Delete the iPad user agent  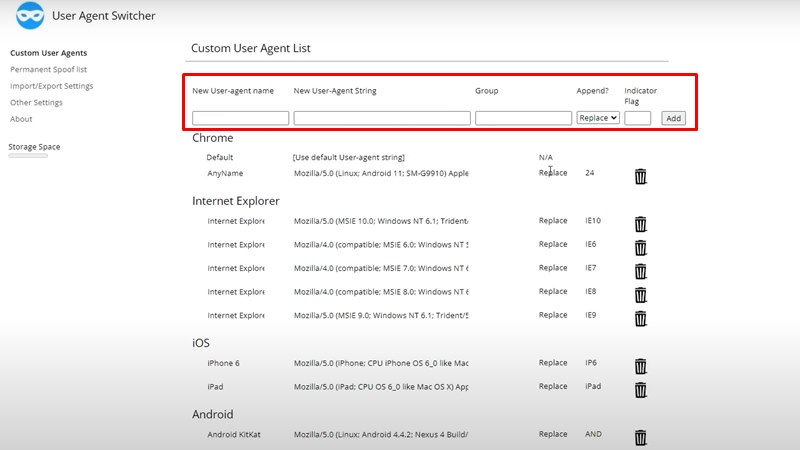click(x=640, y=390)
